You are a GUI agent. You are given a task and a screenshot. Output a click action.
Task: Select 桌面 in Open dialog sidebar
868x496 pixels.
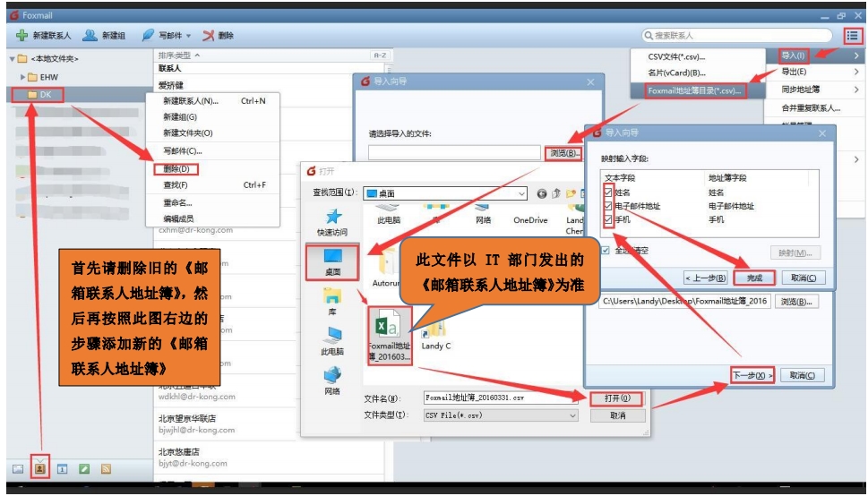coord(332,261)
